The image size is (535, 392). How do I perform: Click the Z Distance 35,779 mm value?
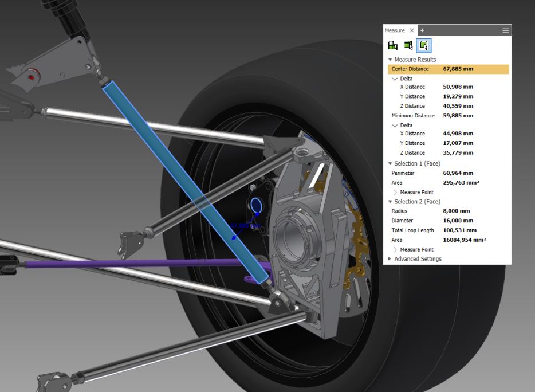(x=458, y=152)
